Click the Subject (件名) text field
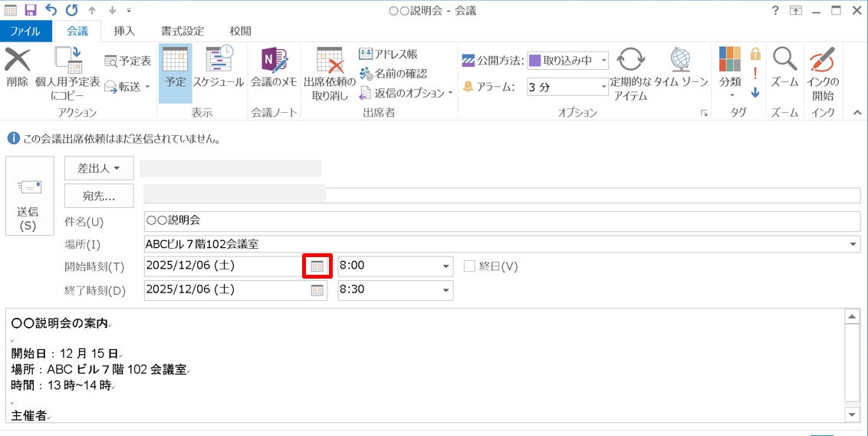This screenshot has height=436, width=868. (501, 221)
